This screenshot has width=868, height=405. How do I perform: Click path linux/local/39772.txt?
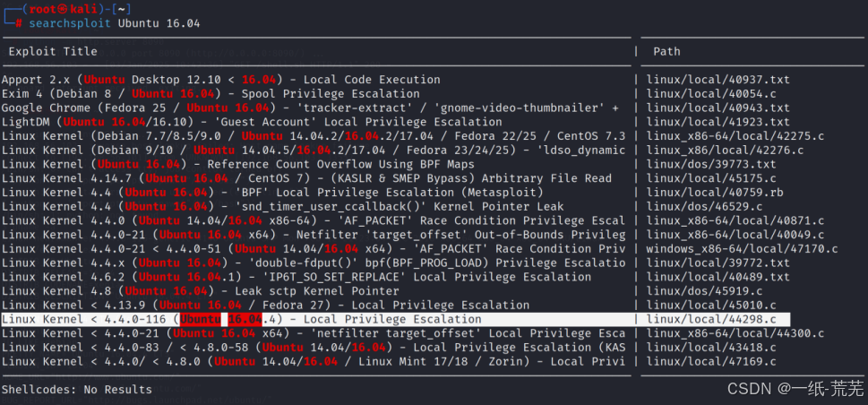click(718, 263)
